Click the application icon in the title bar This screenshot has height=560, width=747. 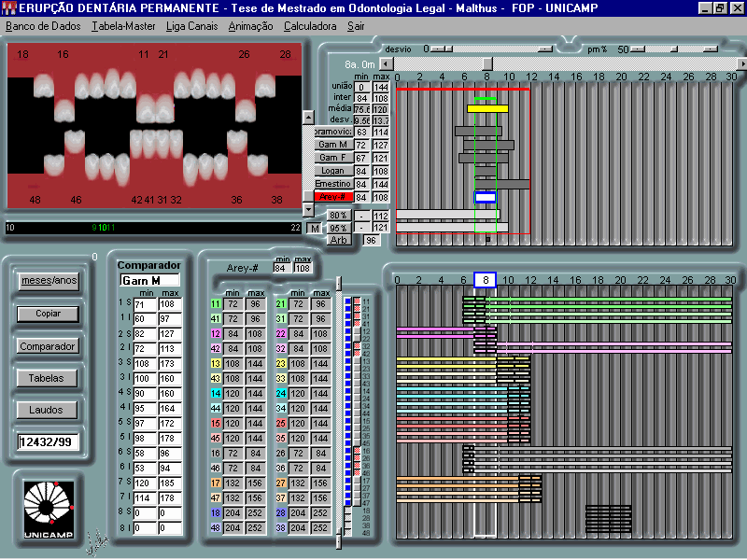[9, 8]
